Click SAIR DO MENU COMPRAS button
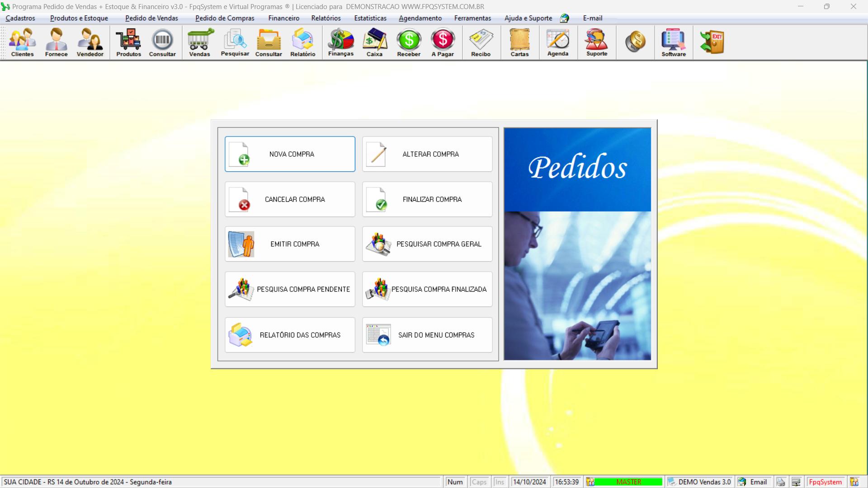 (x=427, y=335)
